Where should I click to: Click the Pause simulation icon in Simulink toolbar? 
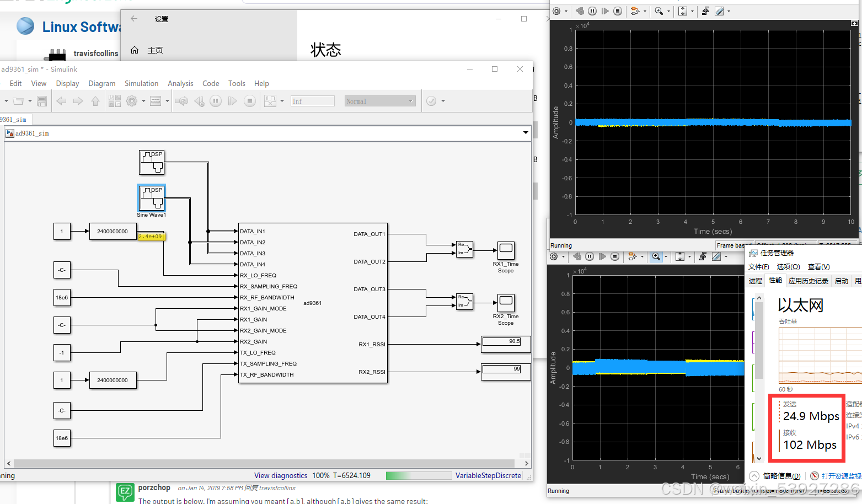(x=216, y=101)
